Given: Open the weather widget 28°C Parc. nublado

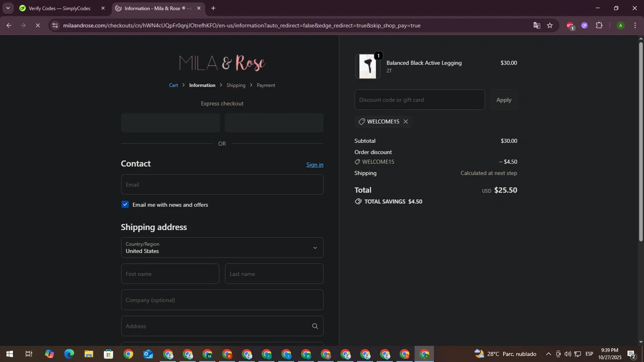Looking at the screenshot, I should pyautogui.click(x=505, y=354).
